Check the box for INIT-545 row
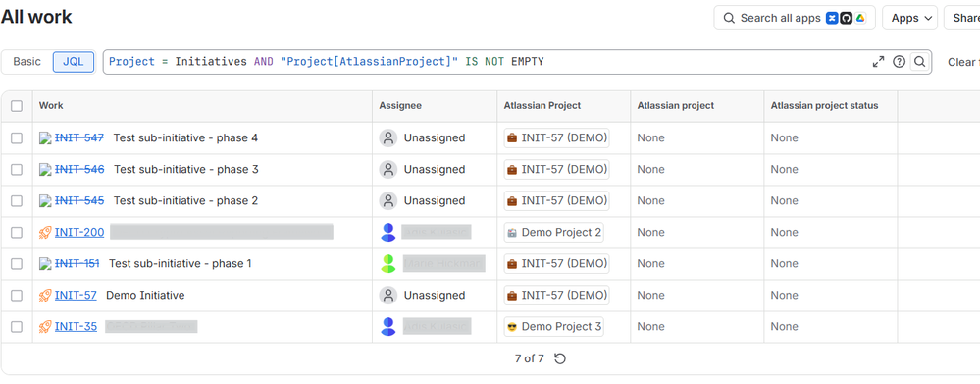The width and height of the screenshot is (980, 384). coord(17,200)
